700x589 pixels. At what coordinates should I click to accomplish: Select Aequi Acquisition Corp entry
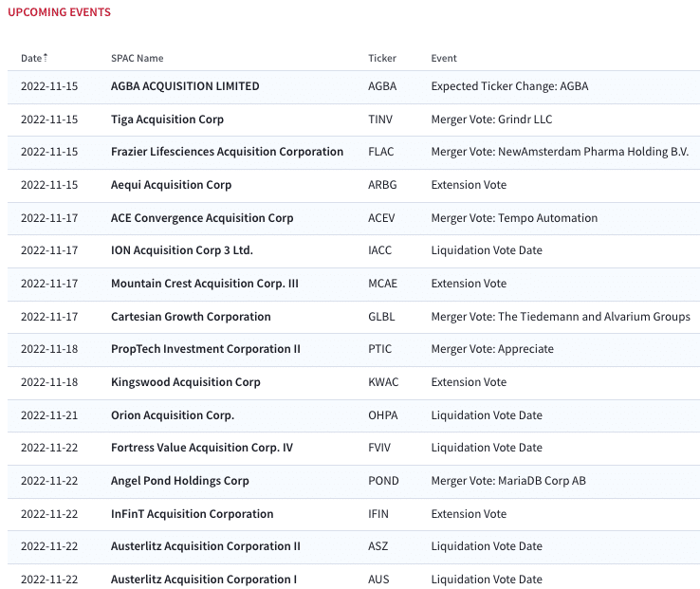pyautogui.click(x=171, y=185)
